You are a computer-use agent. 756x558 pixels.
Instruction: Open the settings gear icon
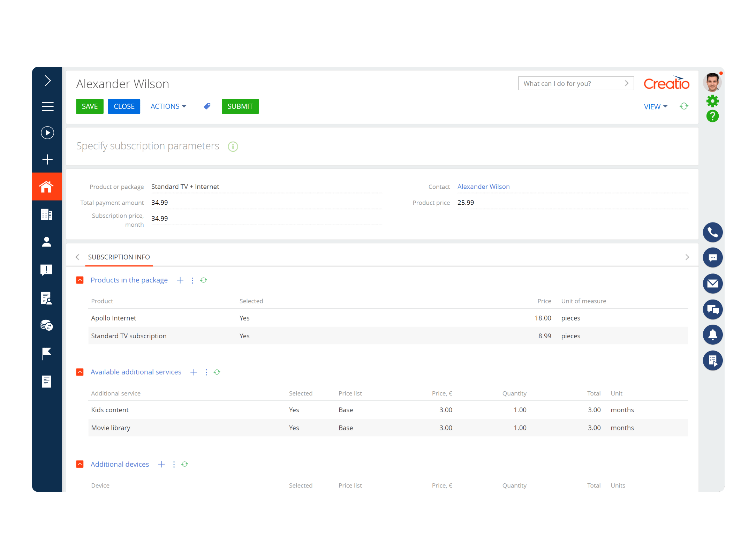tap(712, 101)
